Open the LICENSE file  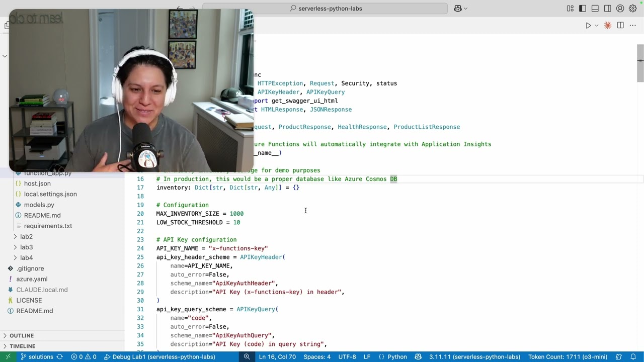pos(29,300)
